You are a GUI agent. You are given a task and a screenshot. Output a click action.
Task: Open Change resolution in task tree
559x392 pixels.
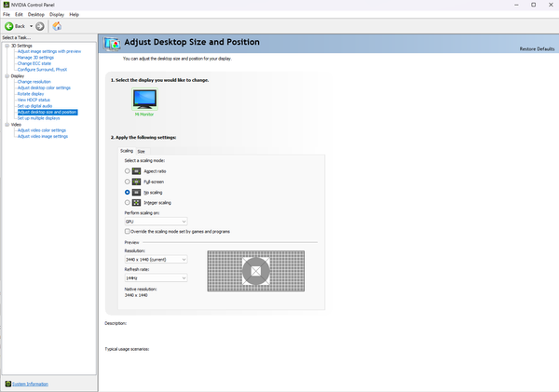35,82
